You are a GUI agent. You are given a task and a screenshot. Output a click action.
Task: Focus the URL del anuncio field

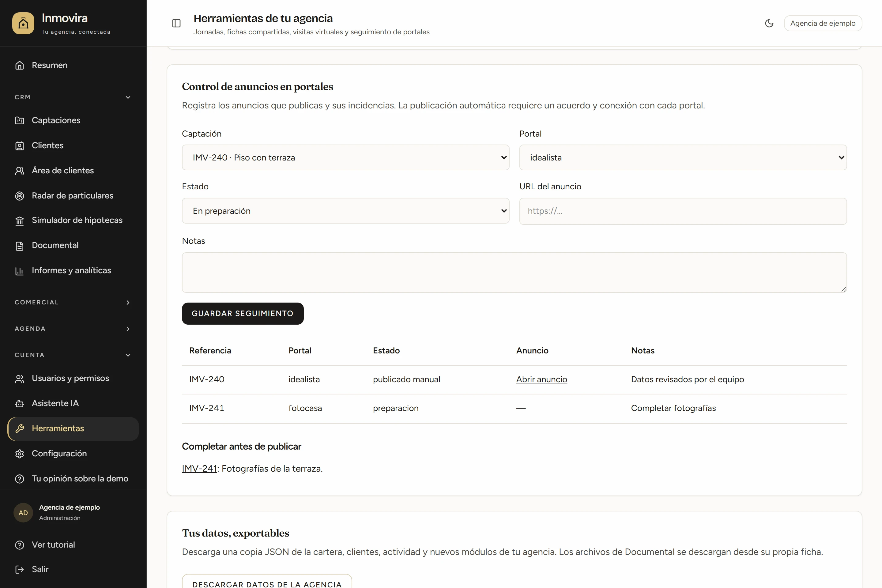[683, 211]
